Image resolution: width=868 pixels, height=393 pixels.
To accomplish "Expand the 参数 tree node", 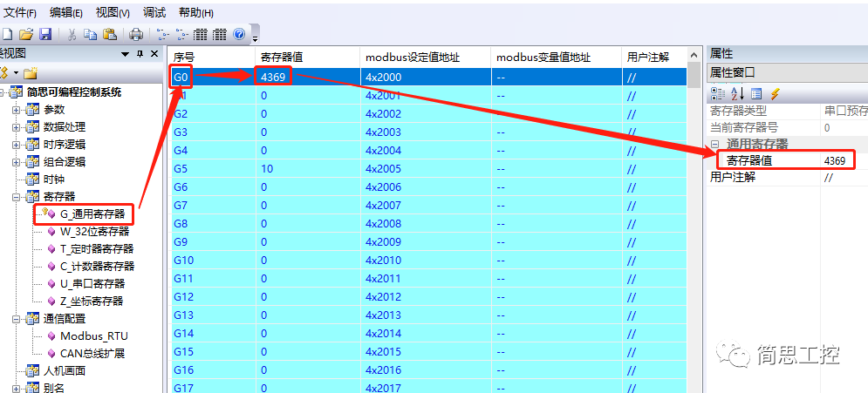I will [16, 110].
